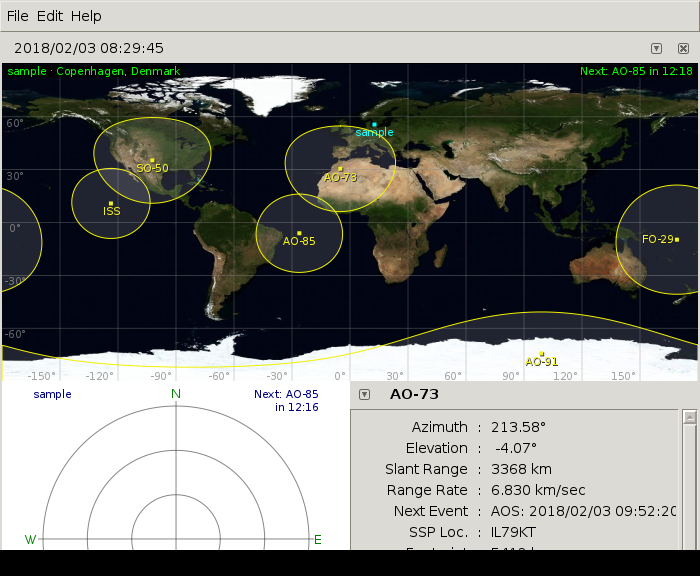Click 'sample · Copenhagen, Denmark' map label
Viewport: 700px width, 576px height.
pos(94,71)
